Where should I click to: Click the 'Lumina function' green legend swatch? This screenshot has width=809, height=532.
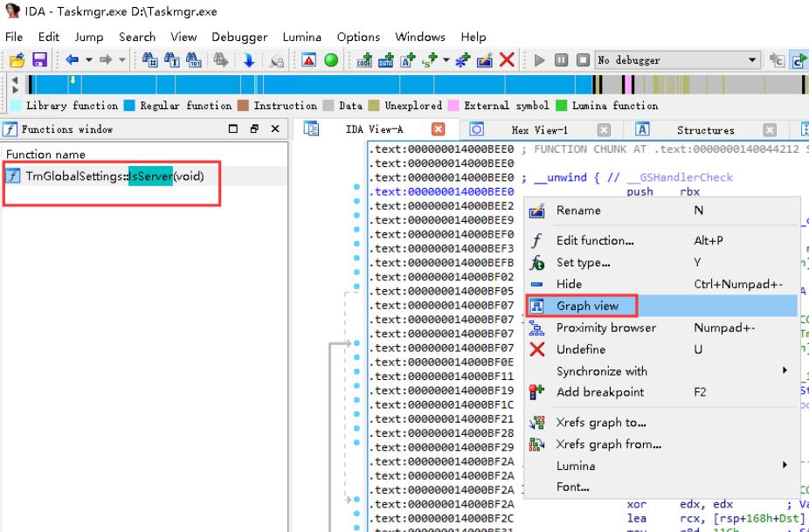click(562, 106)
